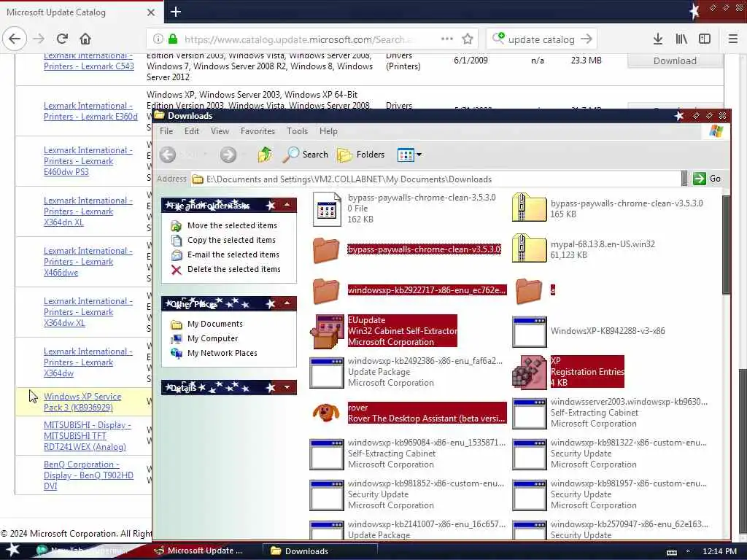747x560 pixels.
Task: Open the View menu in Downloads
Action: coord(220,131)
